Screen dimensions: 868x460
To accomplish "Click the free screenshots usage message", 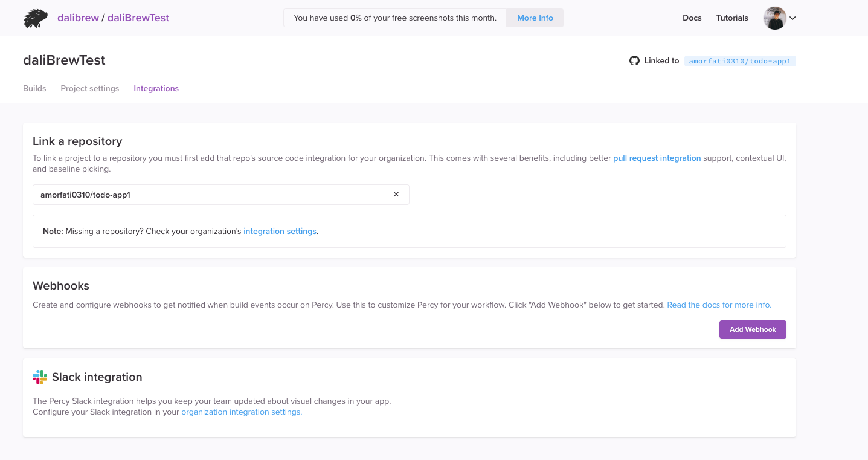I will click(395, 18).
